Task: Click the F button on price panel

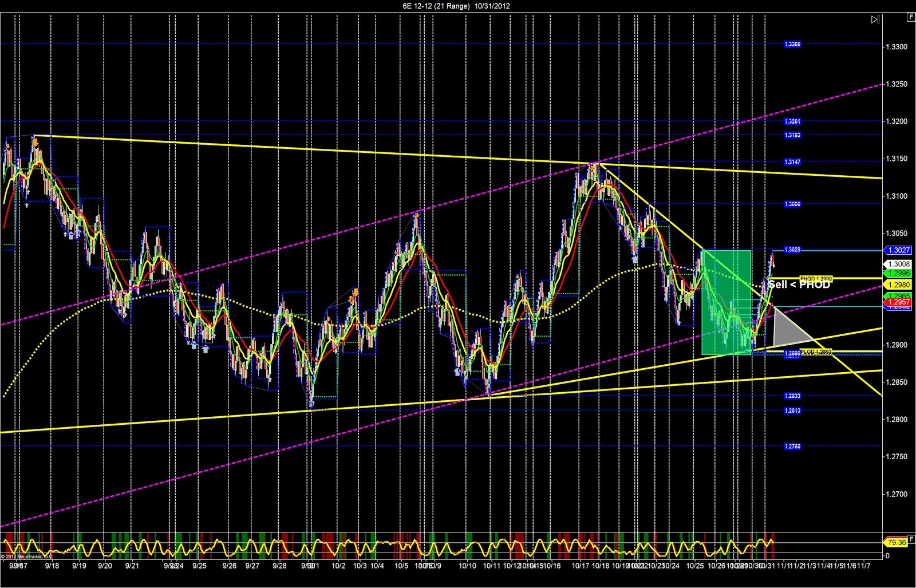Action: [910, 17]
